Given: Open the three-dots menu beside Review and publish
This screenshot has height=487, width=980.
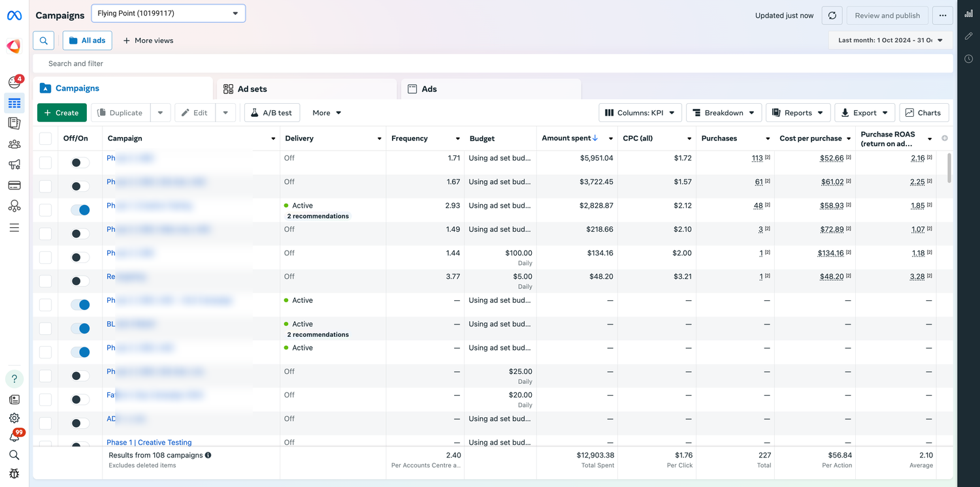Looking at the screenshot, I should (x=942, y=16).
